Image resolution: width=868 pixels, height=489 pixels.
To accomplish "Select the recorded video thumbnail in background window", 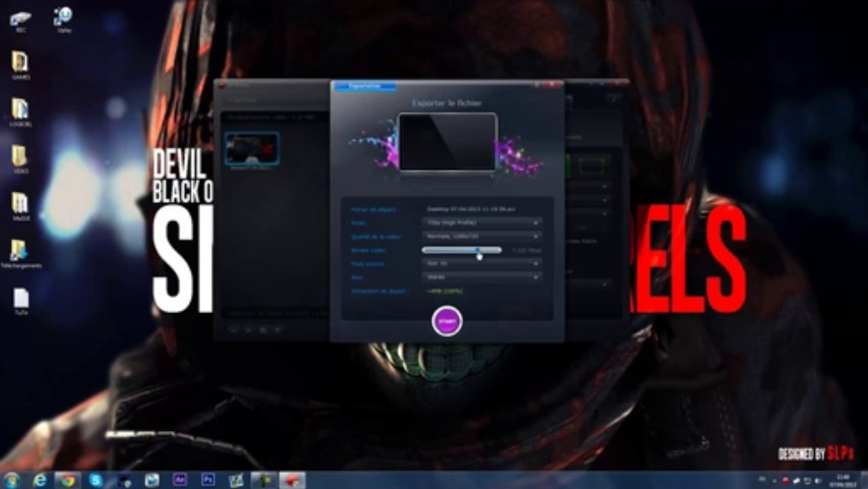I will 252,149.
